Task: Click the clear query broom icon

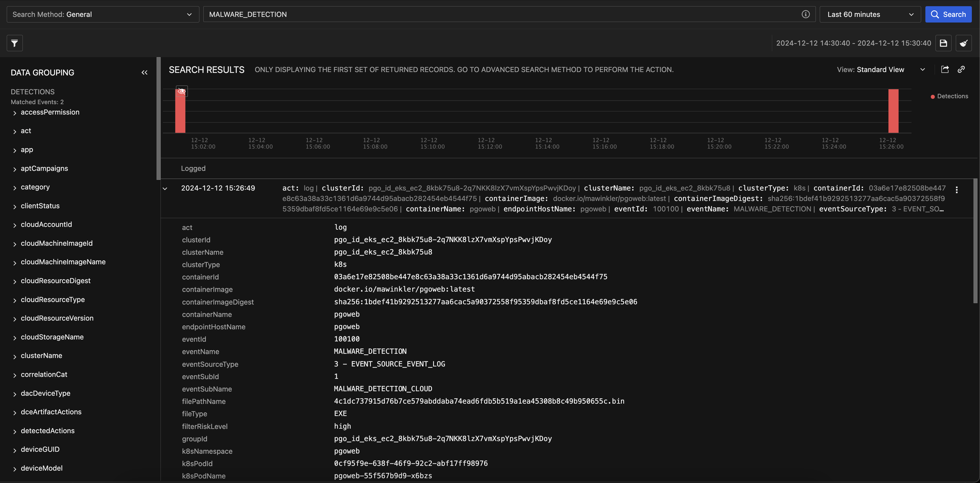Action: 963,43
